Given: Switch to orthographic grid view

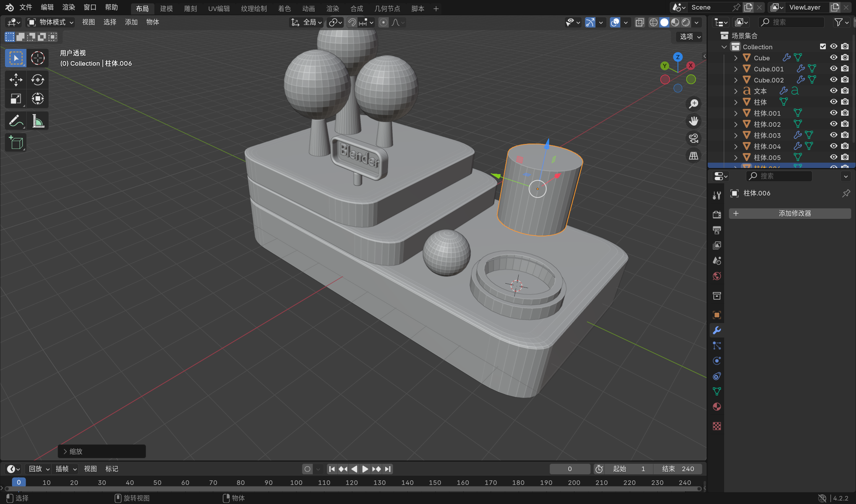Looking at the screenshot, I should (x=693, y=156).
